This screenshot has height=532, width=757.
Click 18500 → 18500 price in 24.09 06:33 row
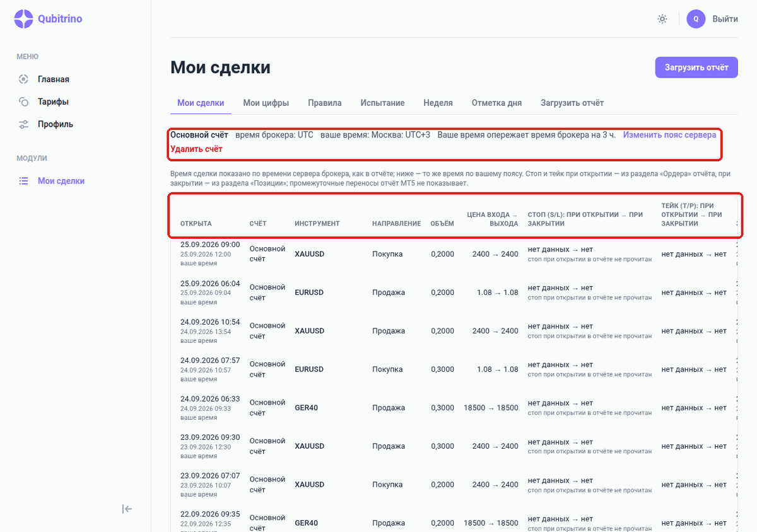491,408
